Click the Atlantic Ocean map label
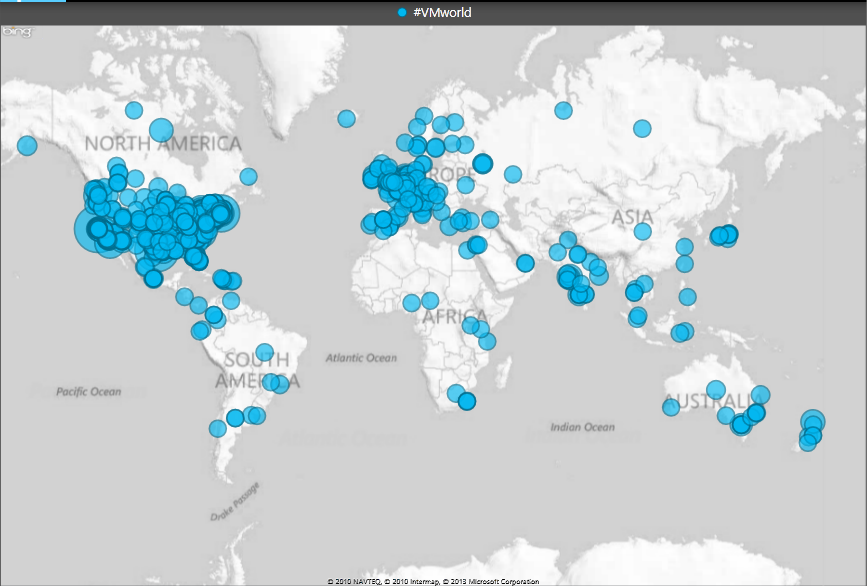 [361, 357]
